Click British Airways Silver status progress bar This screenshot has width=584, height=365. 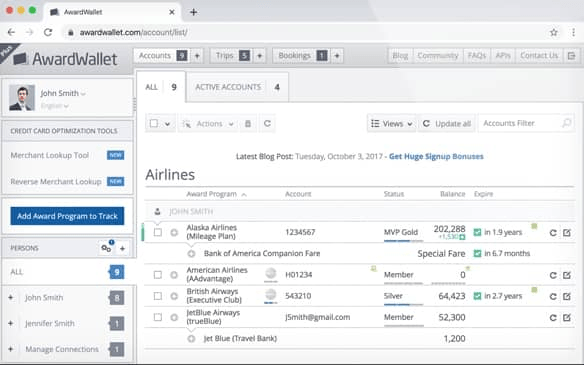click(403, 305)
